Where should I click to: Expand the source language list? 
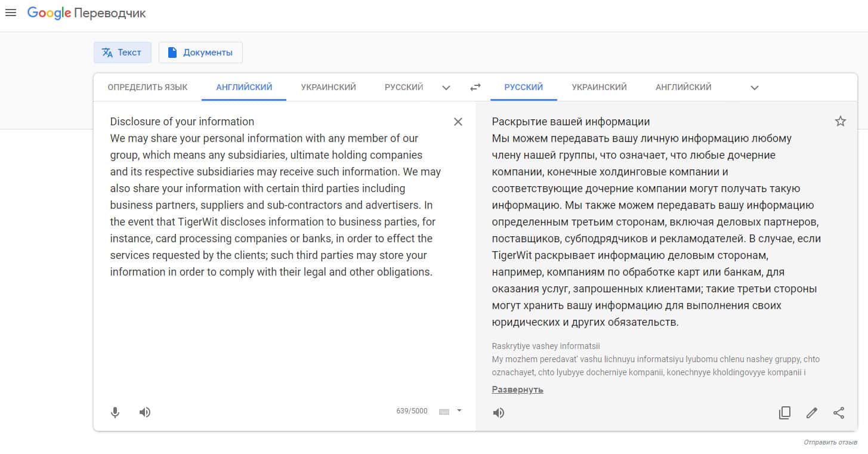pos(446,88)
